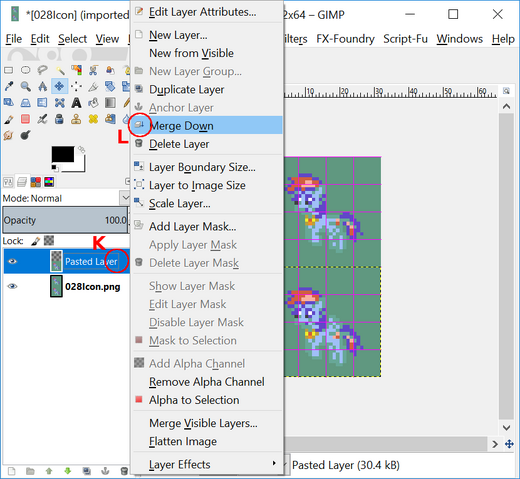Open the FX-Foundry menu
The image size is (520, 479).
345,39
